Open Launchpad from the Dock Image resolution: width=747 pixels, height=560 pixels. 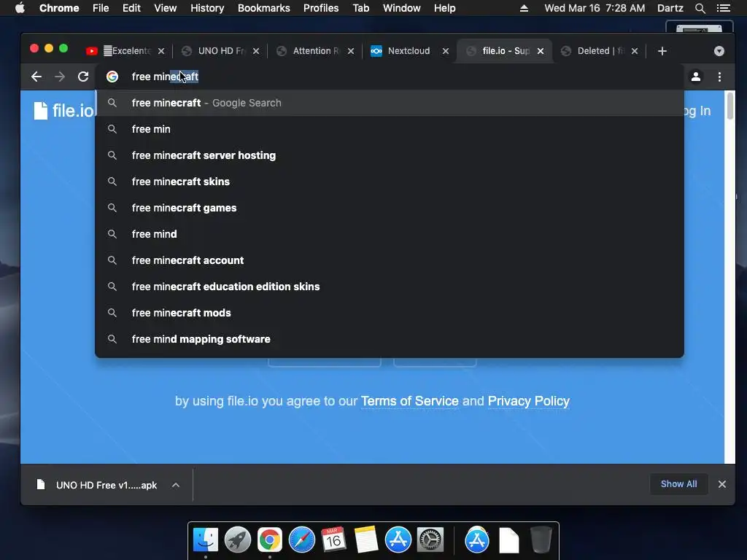tap(237, 540)
